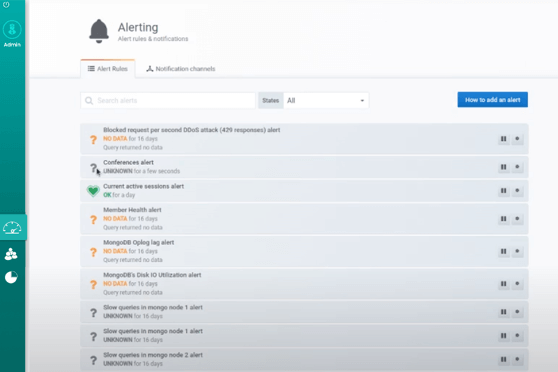Click orange question mark of Disk IO Utilization alert

click(x=93, y=284)
